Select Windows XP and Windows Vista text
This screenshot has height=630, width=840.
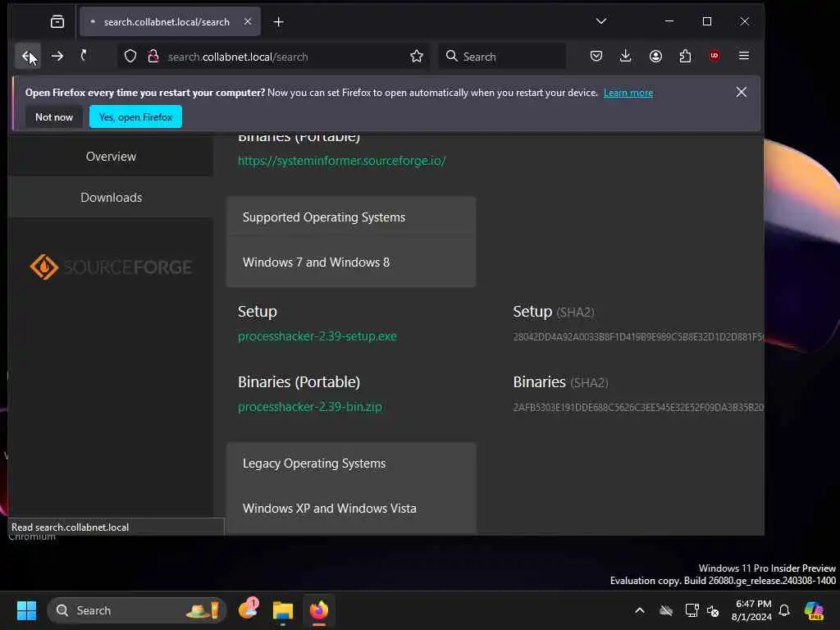click(330, 509)
